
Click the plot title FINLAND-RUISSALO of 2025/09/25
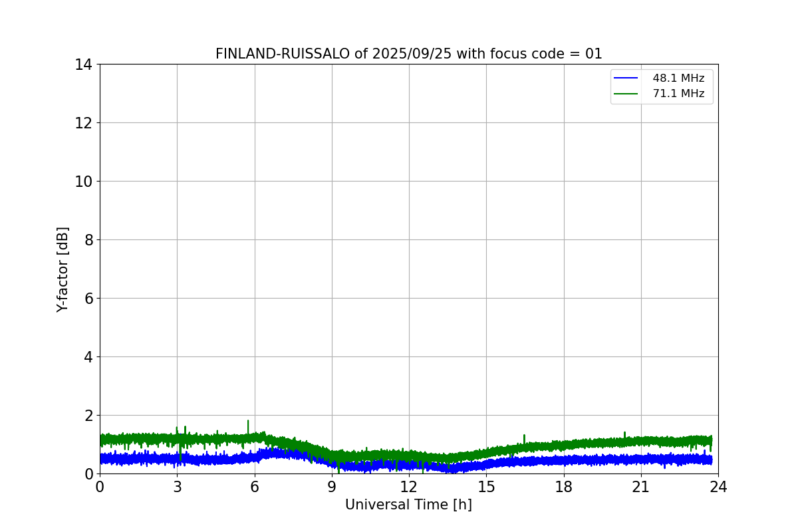tap(408, 54)
